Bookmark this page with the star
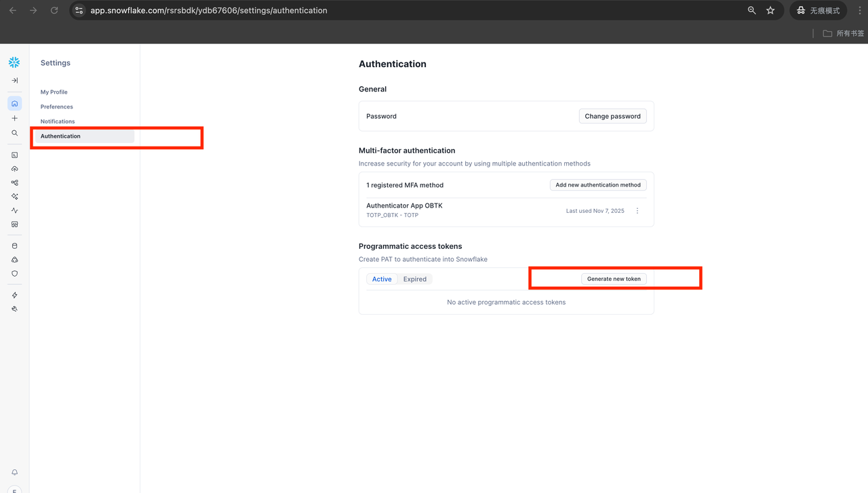Screen dimensions: 868x493 click(x=770, y=10)
